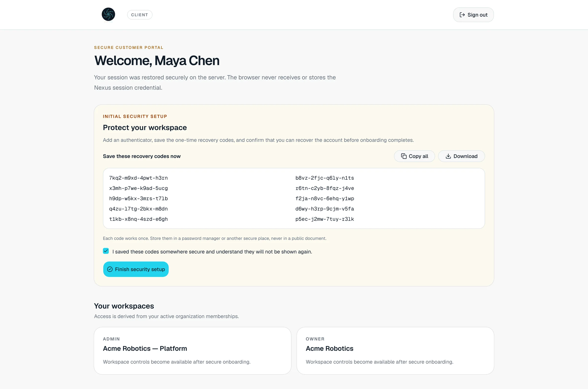This screenshot has width=588, height=389.
Task: Click the CLIENT badge in header
Action: click(x=140, y=15)
